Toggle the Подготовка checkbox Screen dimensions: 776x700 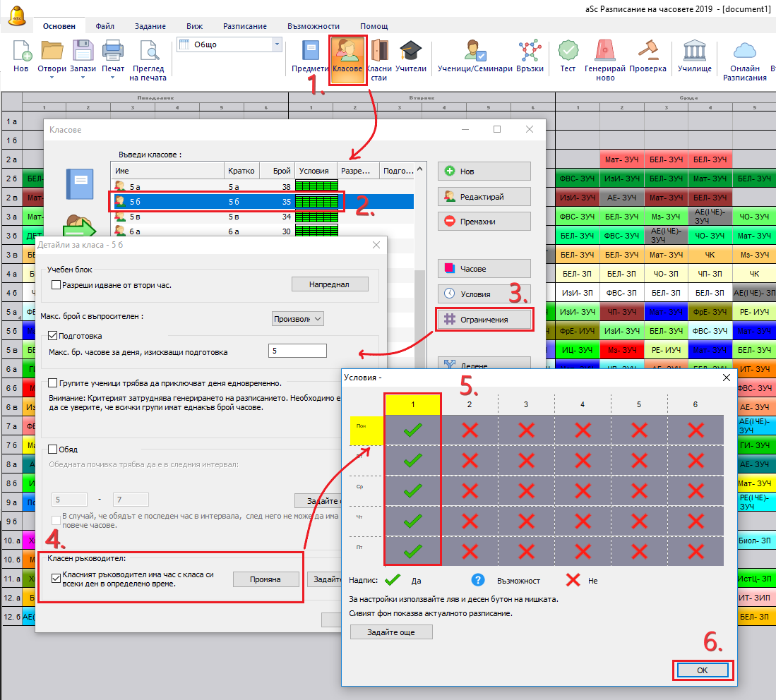53,336
